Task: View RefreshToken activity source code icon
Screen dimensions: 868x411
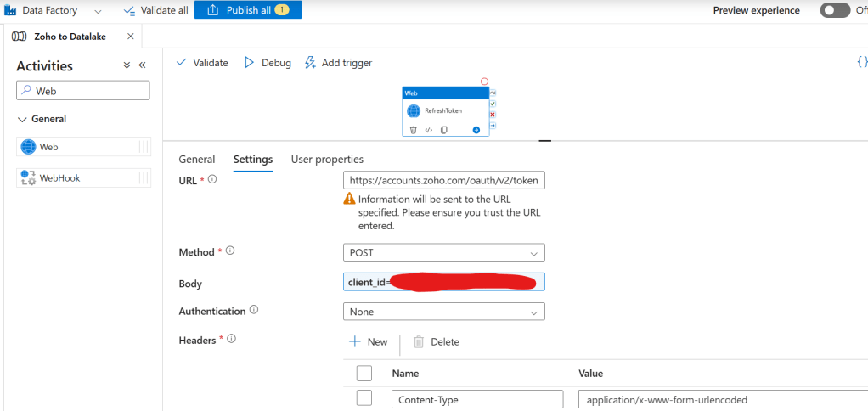Action: pos(429,130)
